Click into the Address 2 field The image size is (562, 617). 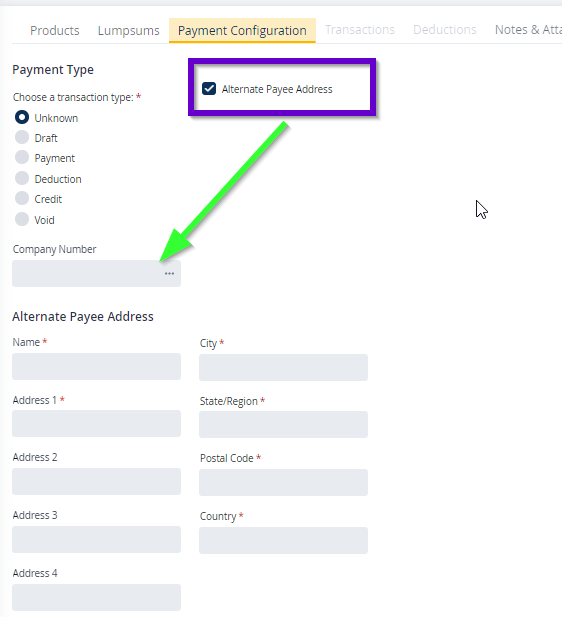pos(96,482)
